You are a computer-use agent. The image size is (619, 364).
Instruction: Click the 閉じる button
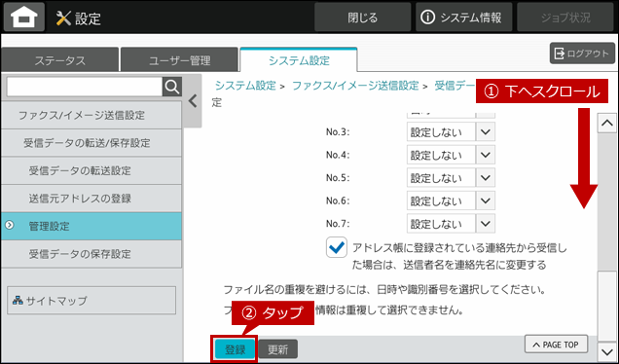point(362,18)
